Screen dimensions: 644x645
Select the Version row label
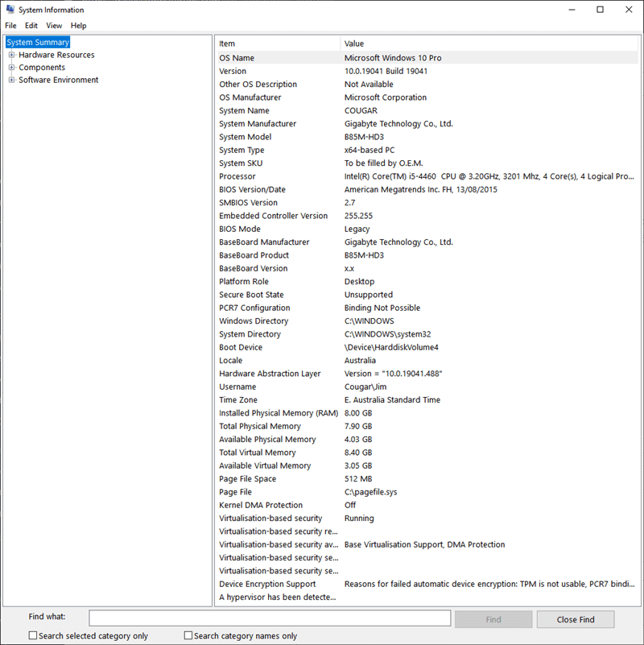click(x=233, y=71)
